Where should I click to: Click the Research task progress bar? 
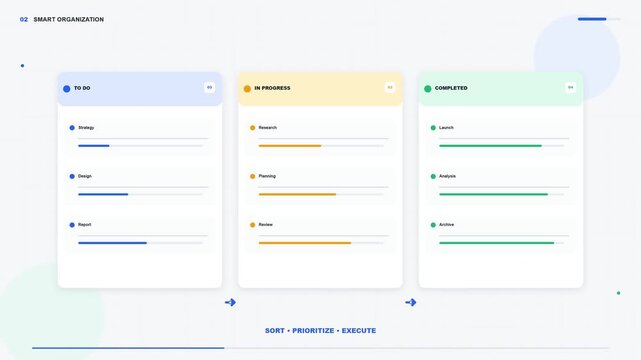[321, 146]
